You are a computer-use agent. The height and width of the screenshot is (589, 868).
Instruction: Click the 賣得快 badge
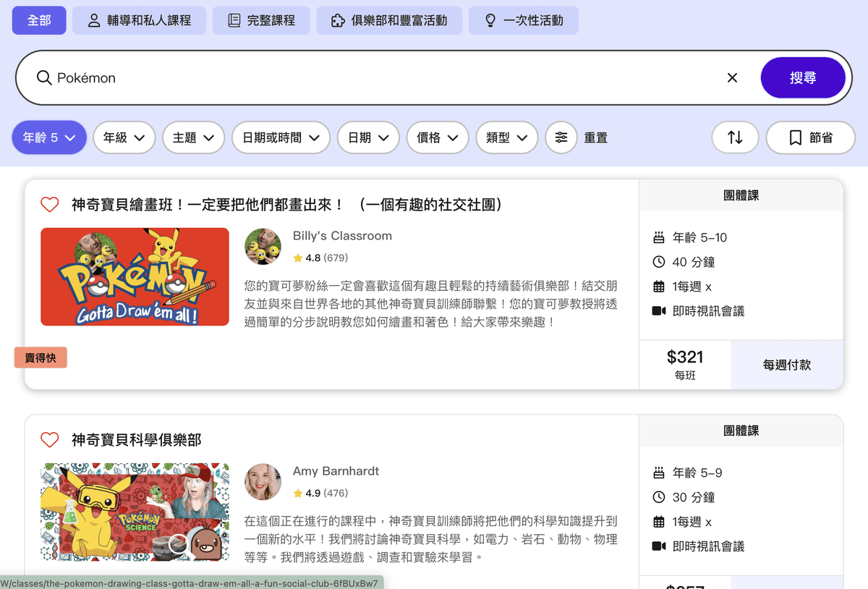coord(41,357)
